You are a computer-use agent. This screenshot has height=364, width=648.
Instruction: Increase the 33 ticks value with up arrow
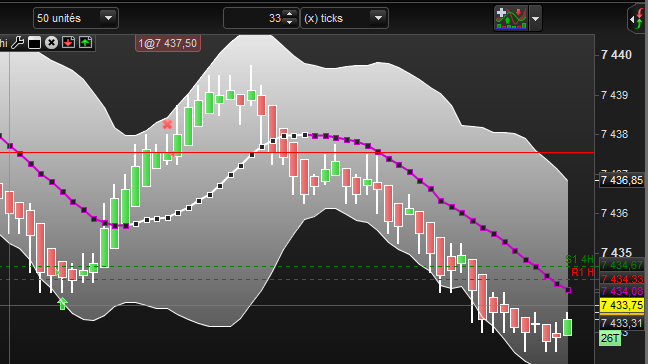(290, 14)
